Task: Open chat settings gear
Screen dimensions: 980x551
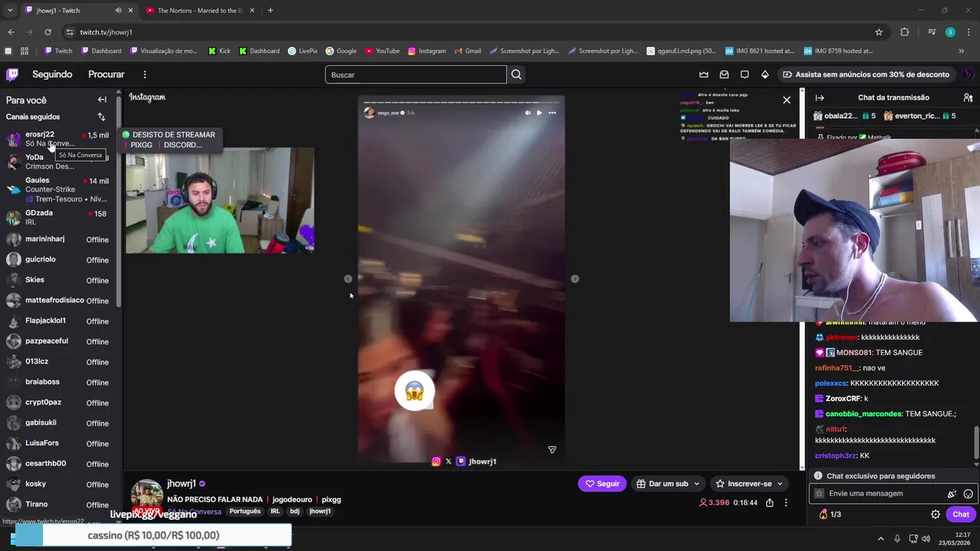Action: [x=936, y=514]
